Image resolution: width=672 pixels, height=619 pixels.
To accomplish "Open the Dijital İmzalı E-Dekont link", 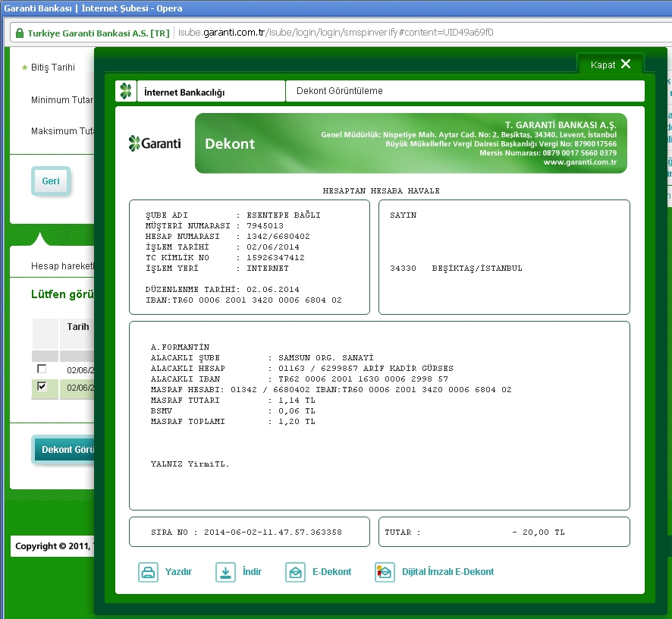I will [447, 572].
